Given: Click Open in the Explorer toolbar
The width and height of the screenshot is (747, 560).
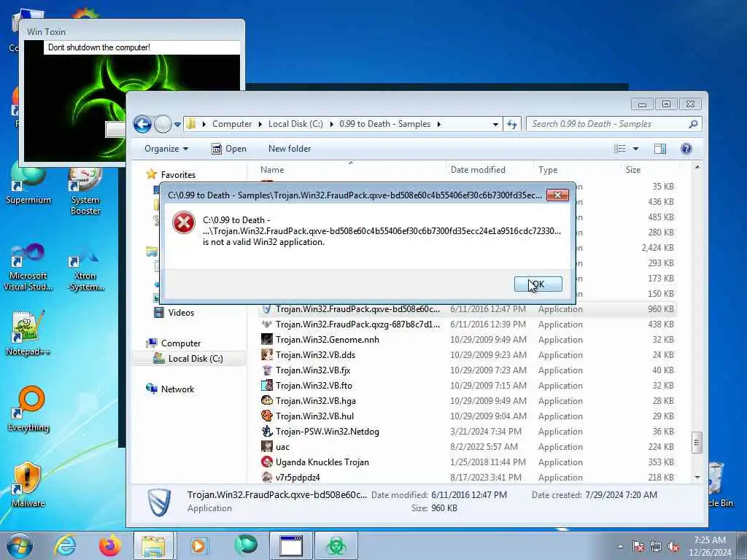Looking at the screenshot, I should (x=229, y=149).
